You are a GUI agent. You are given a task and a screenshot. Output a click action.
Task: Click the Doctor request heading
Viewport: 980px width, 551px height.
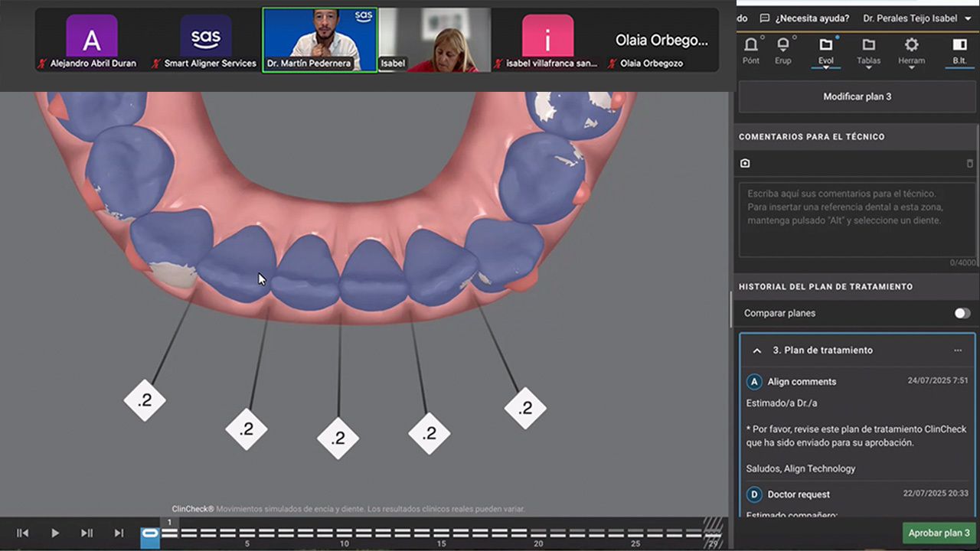pyautogui.click(x=799, y=494)
